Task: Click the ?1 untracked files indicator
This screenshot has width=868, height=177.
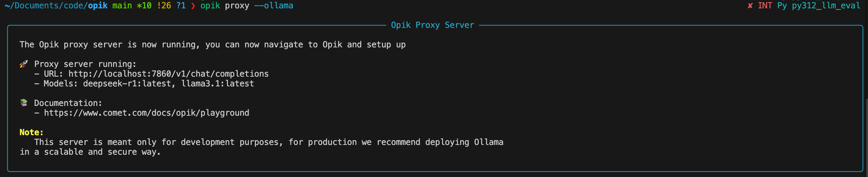Action: point(181,6)
